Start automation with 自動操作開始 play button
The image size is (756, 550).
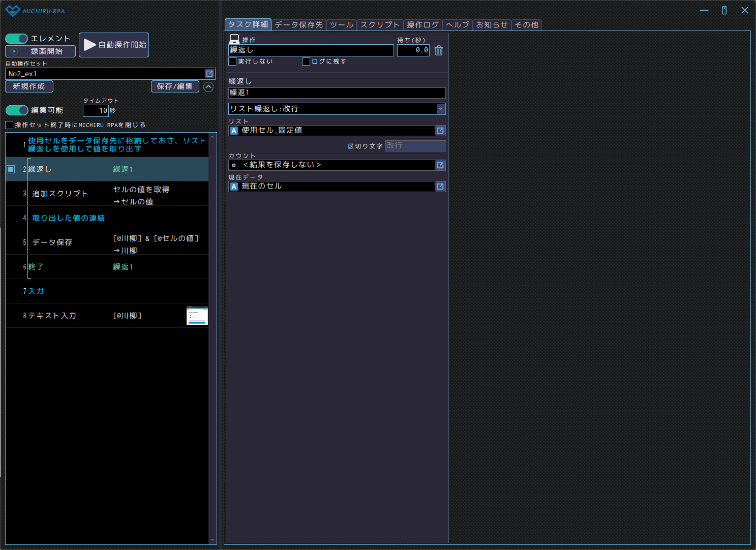114,45
